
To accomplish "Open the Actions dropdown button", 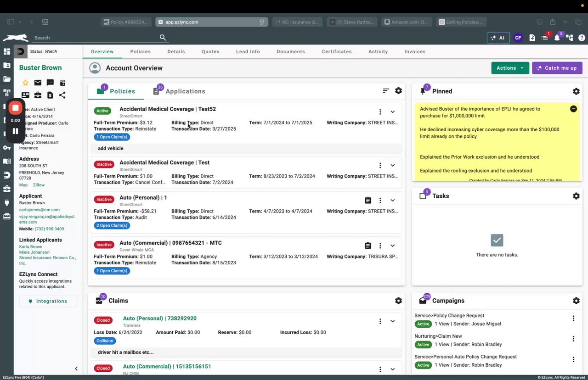I will point(510,68).
